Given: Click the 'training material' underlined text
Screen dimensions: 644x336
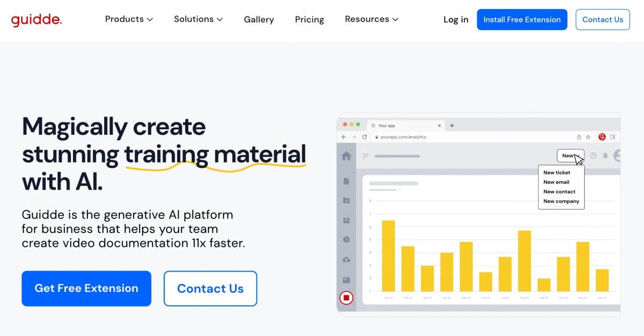Looking at the screenshot, I should tap(215, 155).
